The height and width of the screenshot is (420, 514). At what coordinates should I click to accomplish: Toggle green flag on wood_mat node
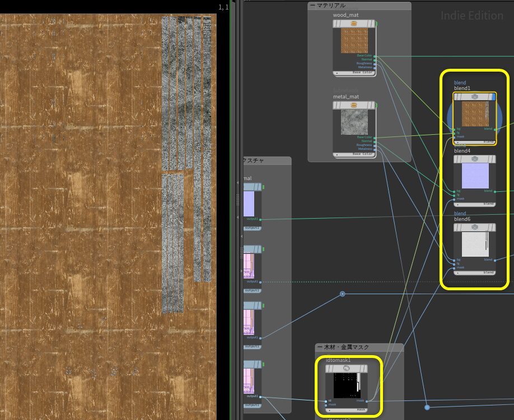pyautogui.click(x=377, y=23)
